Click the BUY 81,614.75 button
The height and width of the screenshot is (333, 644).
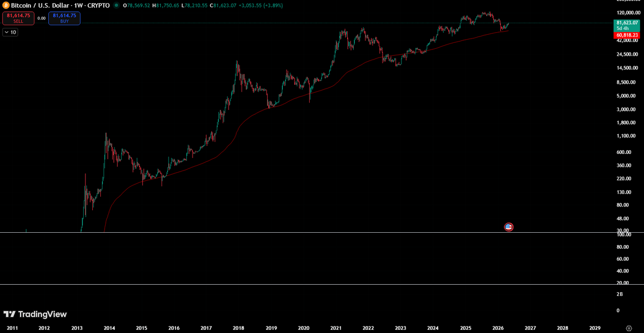(x=64, y=18)
